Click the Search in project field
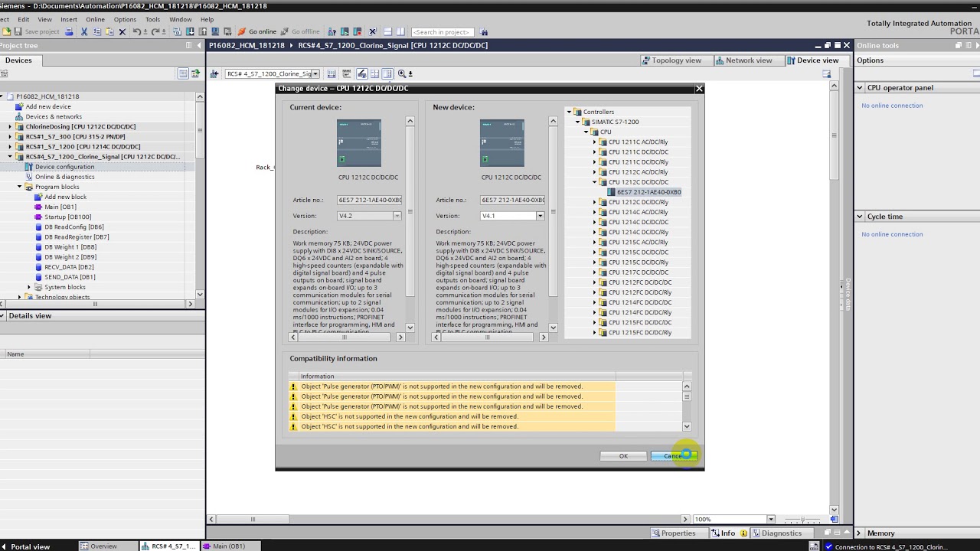Viewport: 980px width, 551px height. (x=441, y=31)
